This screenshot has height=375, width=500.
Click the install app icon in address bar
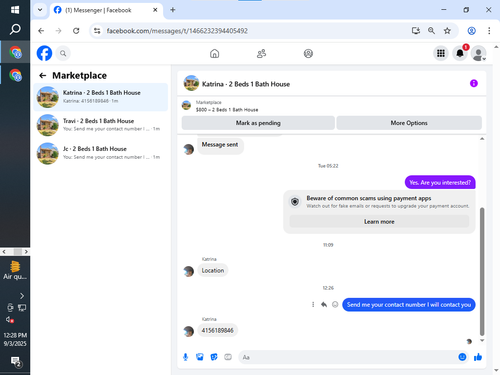pyautogui.click(x=415, y=31)
